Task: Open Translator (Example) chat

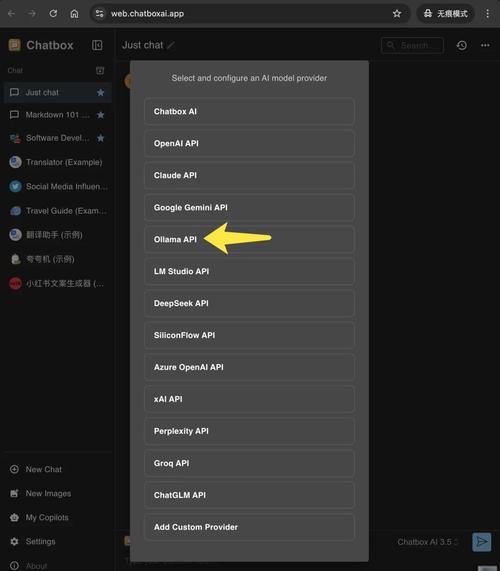Action: 58,162
